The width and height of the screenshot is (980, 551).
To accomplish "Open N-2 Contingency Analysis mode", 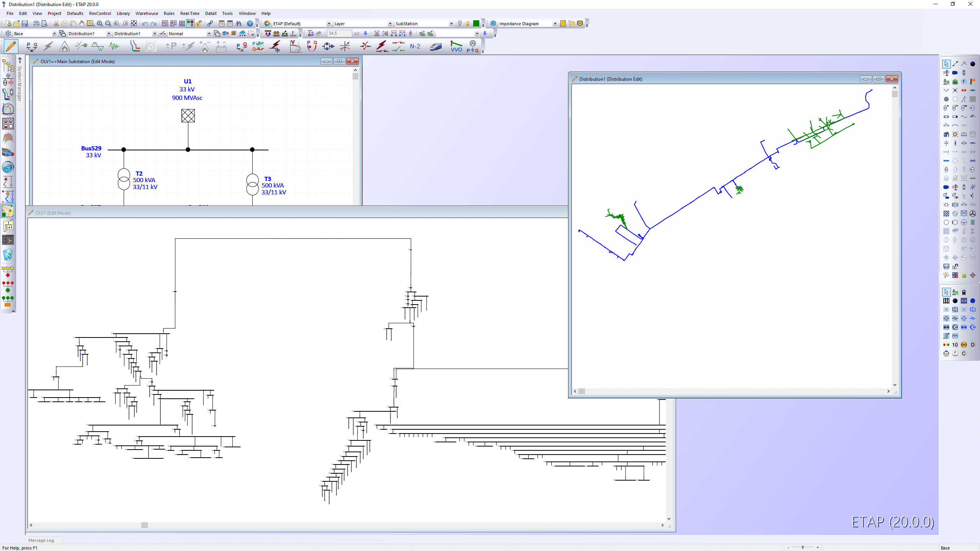I will tap(415, 46).
